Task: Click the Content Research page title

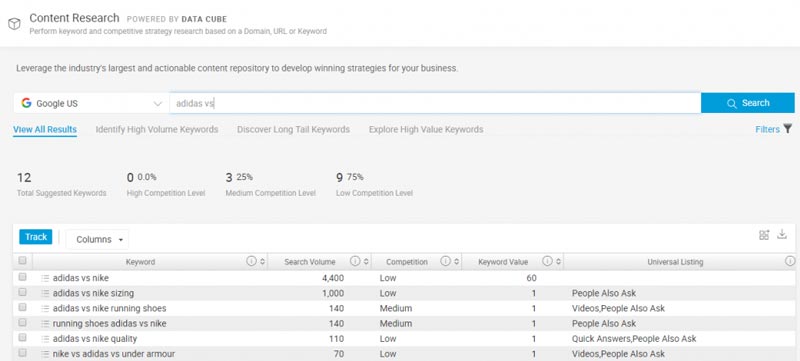Action: click(74, 18)
